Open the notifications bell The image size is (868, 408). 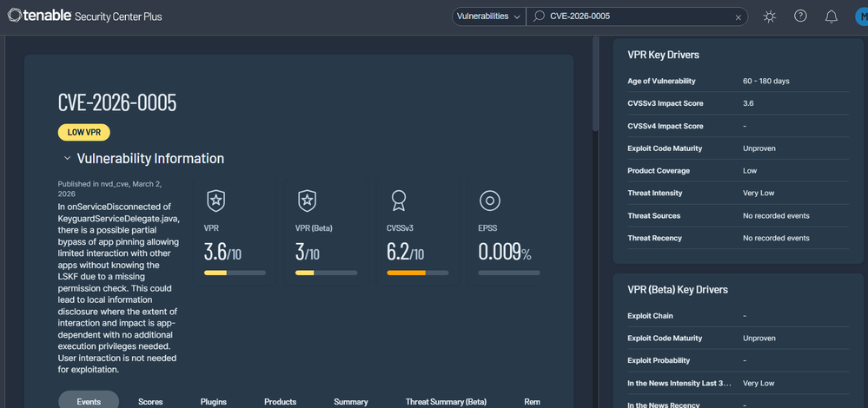831,16
